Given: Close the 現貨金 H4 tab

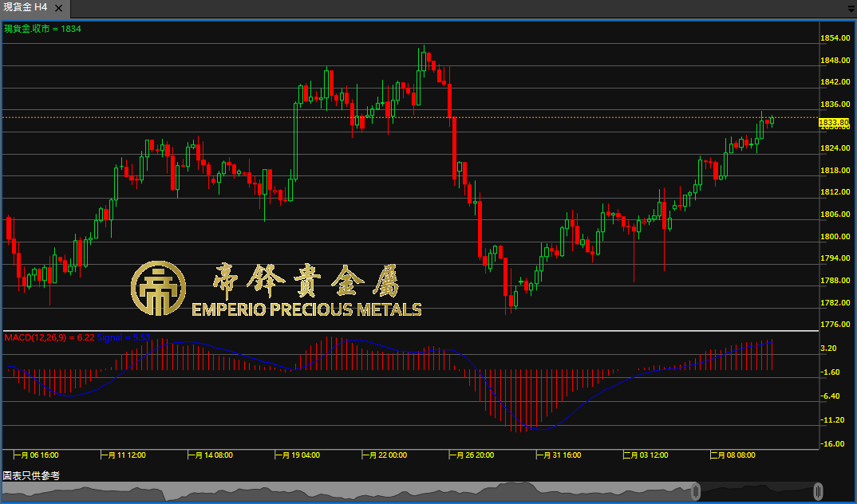Looking at the screenshot, I should (x=61, y=8).
